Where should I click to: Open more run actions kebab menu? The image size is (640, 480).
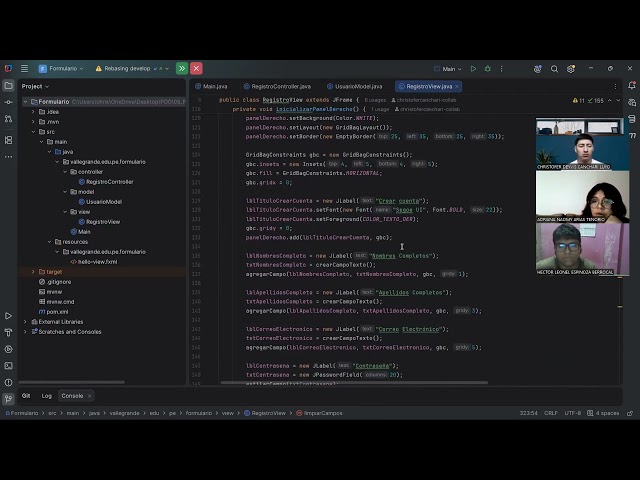(501, 69)
